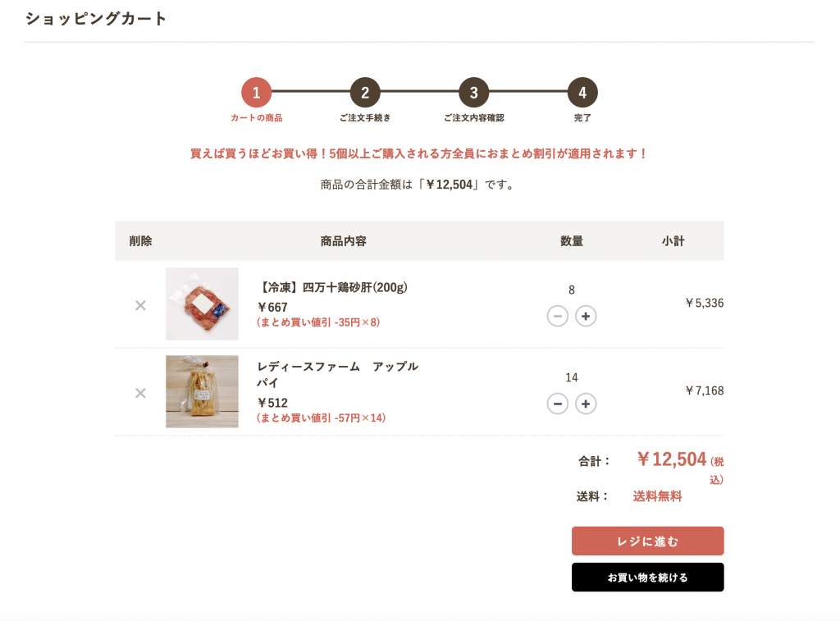Open the 四万十鶏砂肝 product thumbnail
This screenshot has width=840, height=621.
tap(202, 304)
